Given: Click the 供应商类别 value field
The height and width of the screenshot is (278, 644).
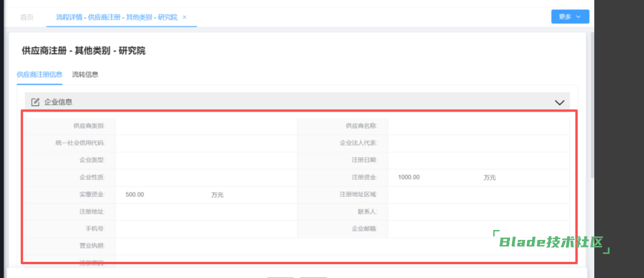Looking at the screenshot, I should (x=205, y=126).
